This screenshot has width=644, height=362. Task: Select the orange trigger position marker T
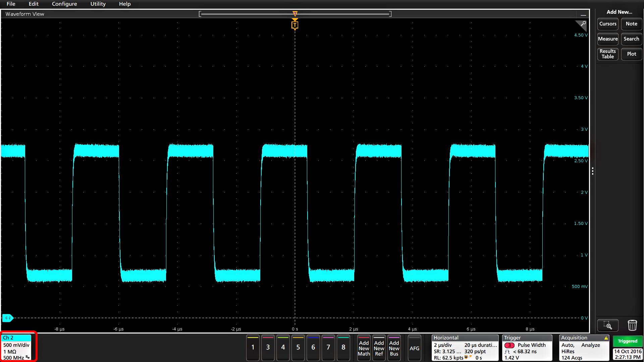(295, 24)
